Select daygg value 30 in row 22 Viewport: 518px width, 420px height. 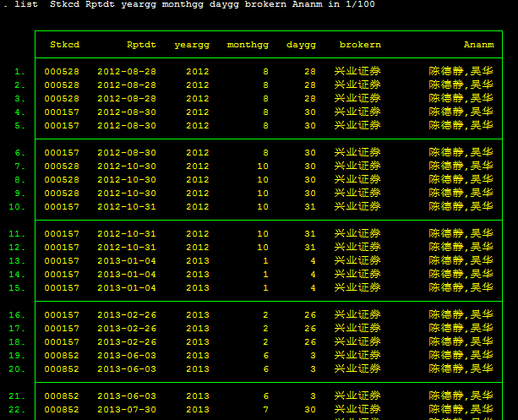point(310,411)
